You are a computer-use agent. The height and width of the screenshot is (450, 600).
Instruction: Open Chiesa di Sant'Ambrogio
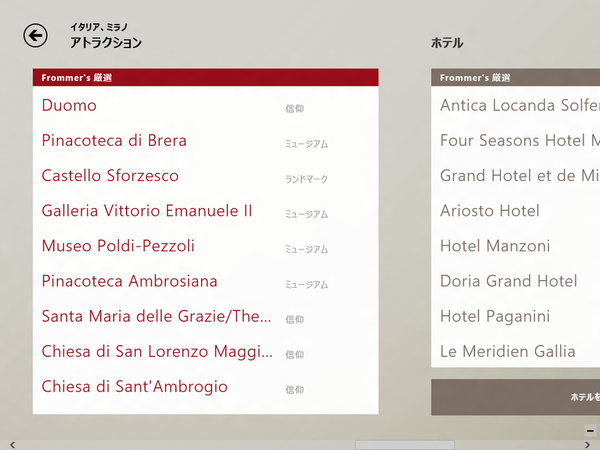pyautogui.click(x=134, y=387)
